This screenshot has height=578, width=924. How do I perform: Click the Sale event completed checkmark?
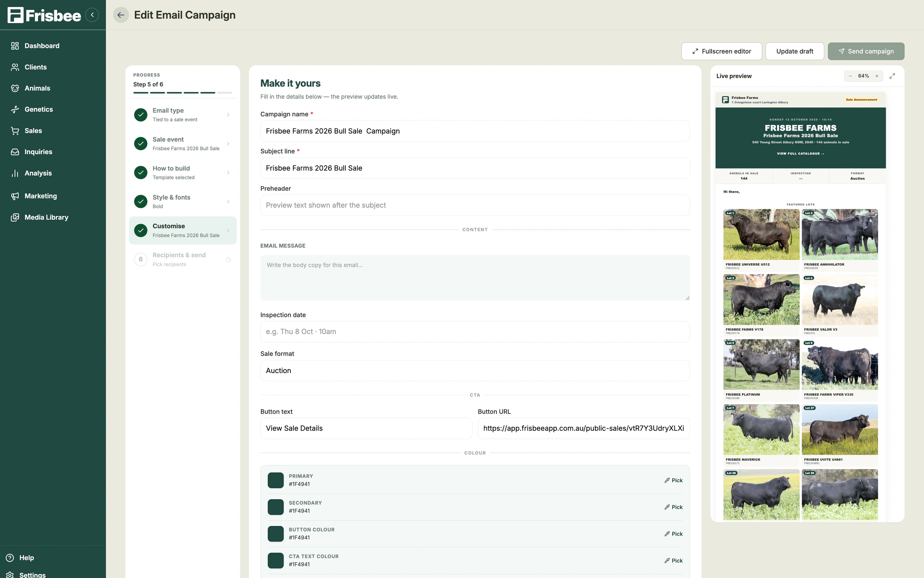click(x=141, y=144)
